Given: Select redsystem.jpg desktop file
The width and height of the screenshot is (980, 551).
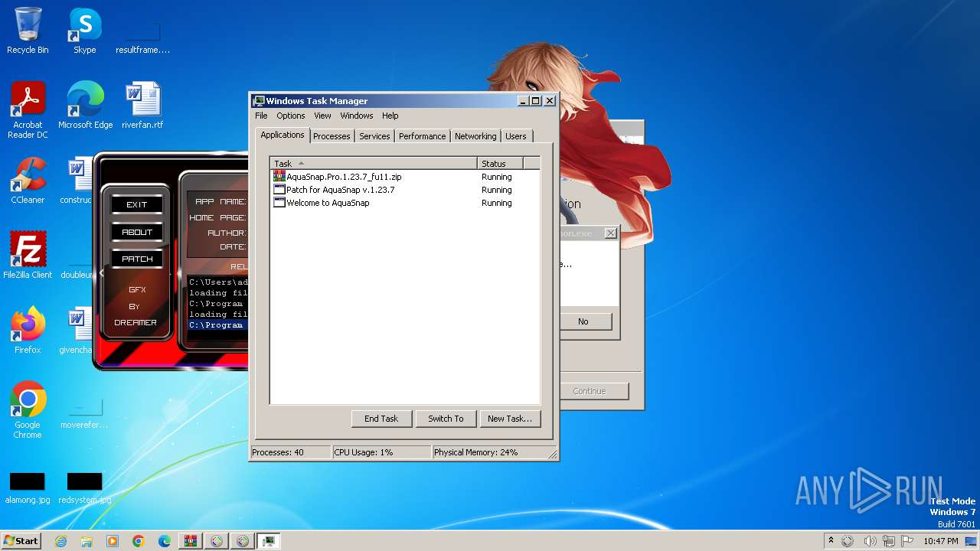Looking at the screenshot, I should pyautogui.click(x=85, y=488).
